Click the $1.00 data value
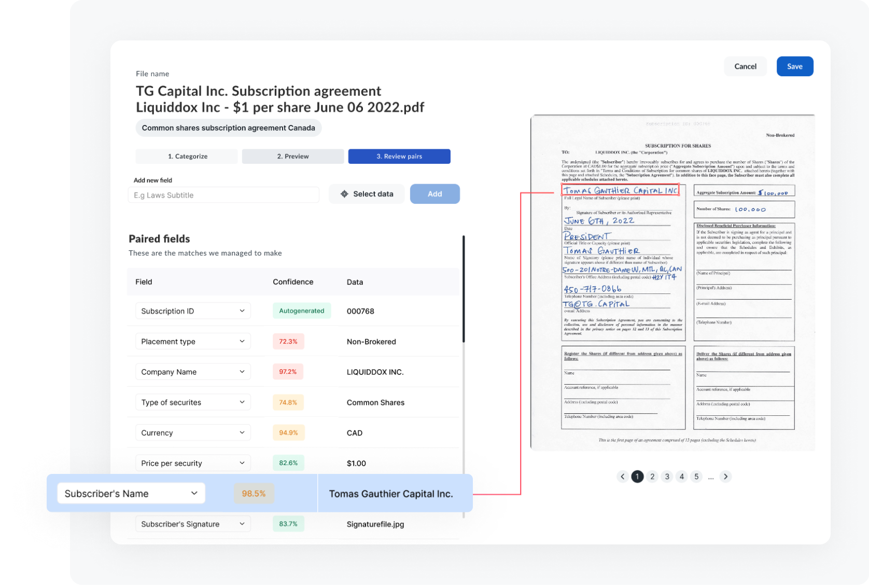This screenshot has width=869, height=588. (x=356, y=464)
